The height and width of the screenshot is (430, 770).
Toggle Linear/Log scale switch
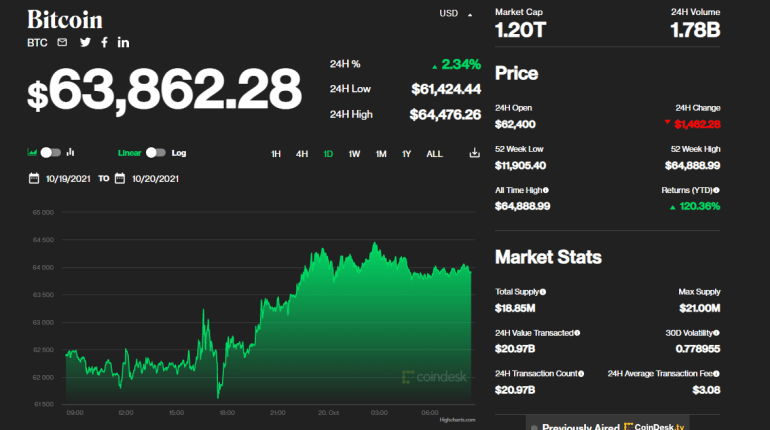(155, 153)
